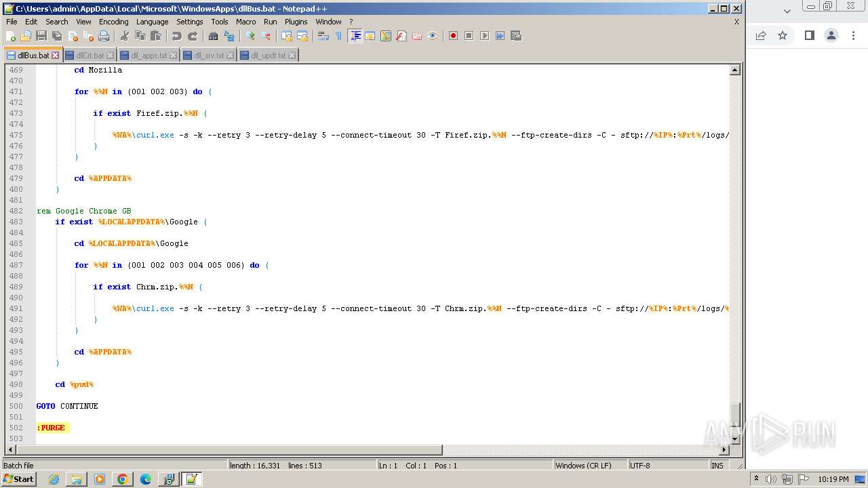Click the Copy toolbar icon

140,36
